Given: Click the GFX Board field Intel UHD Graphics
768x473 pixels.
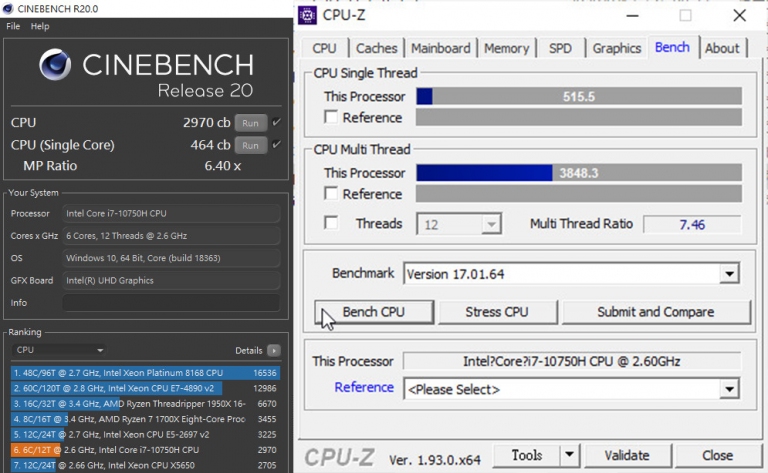Looking at the screenshot, I should (x=171, y=281).
